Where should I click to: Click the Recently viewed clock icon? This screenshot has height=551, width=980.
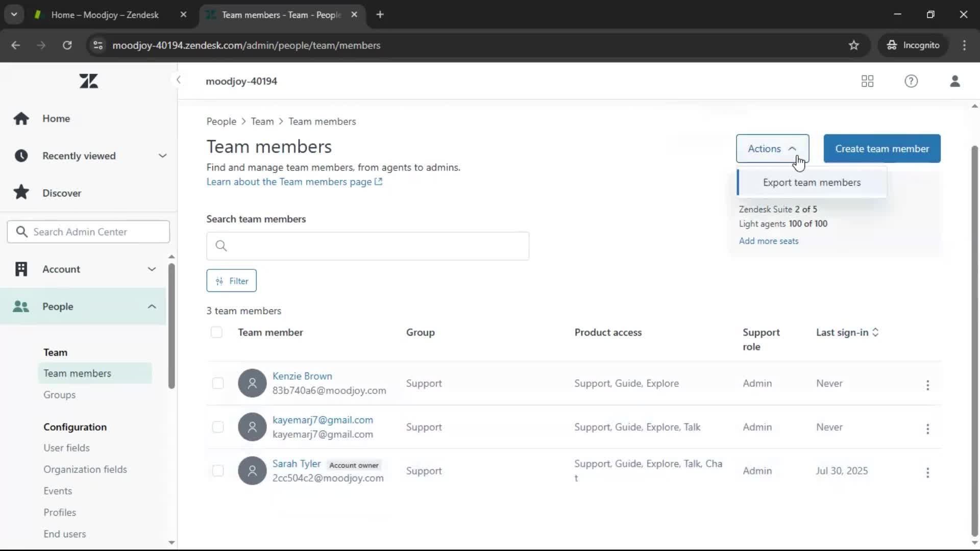[x=21, y=156]
